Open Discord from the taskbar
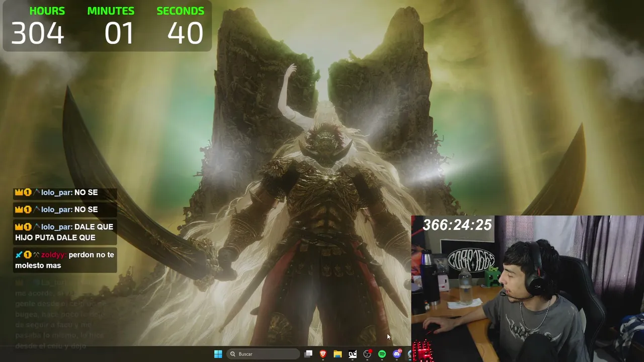Screen dimensions: 644x362 tap(396, 354)
